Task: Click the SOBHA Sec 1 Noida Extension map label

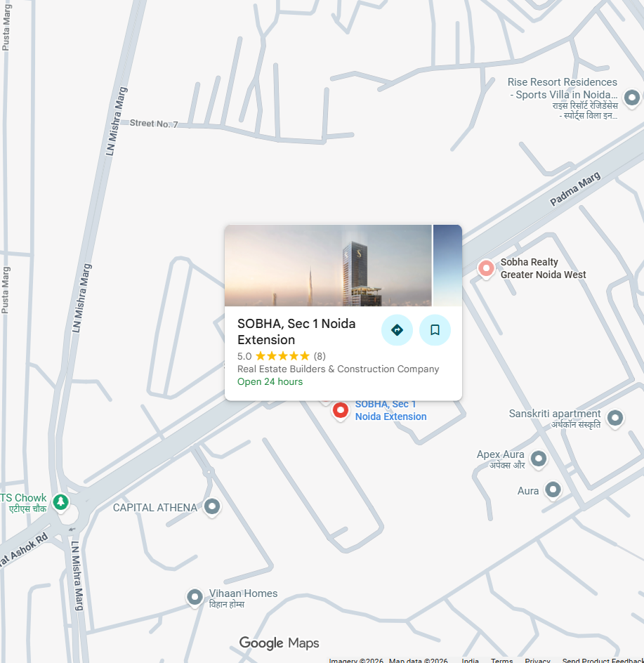Action: click(390, 410)
